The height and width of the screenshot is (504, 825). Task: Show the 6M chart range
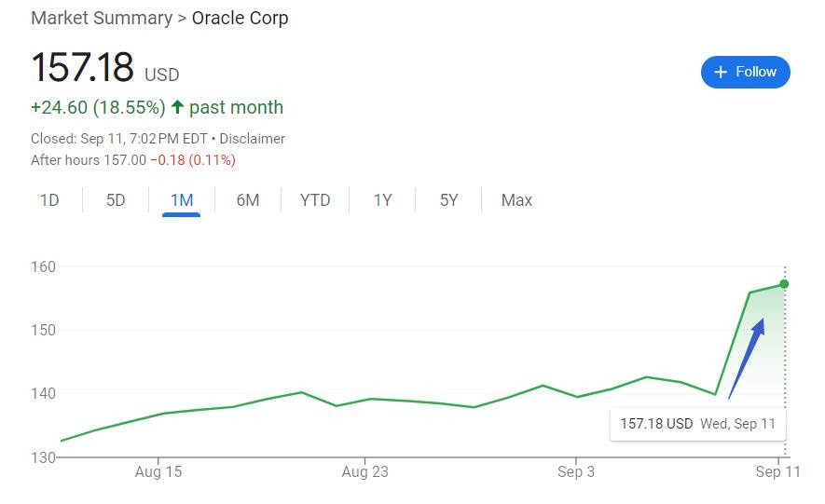(x=248, y=200)
